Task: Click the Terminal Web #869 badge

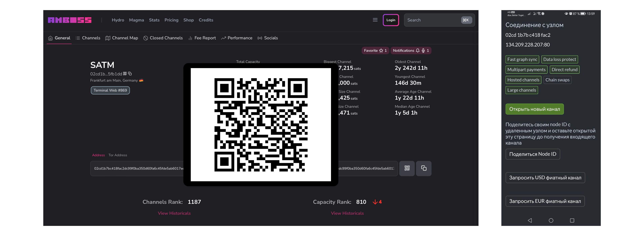Action: [110, 91]
